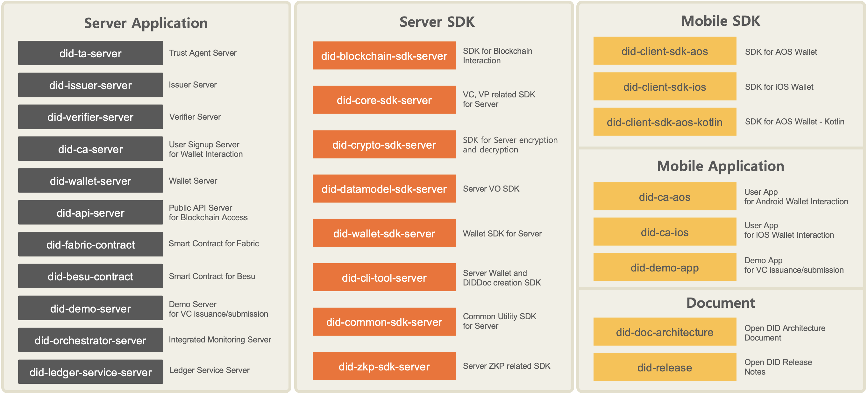Viewport: 868px width, 394px height.
Task: Click the did-ca-ios yellow block
Action: coord(665,232)
